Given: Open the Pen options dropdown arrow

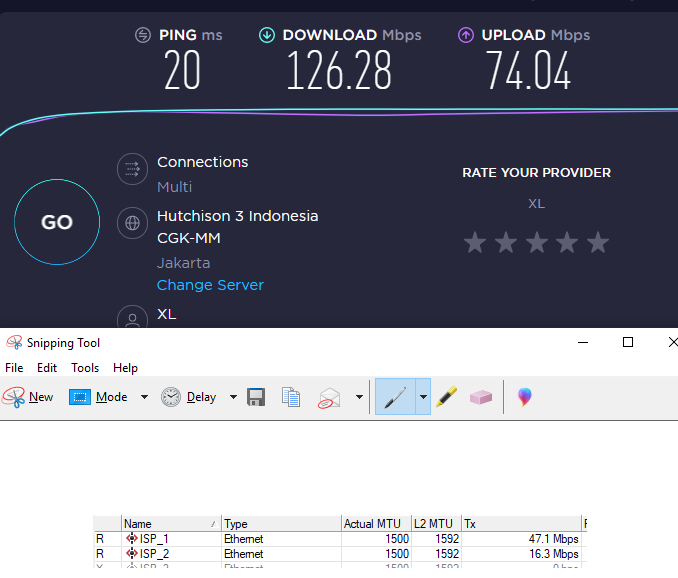Looking at the screenshot, I should click(423, 397).
